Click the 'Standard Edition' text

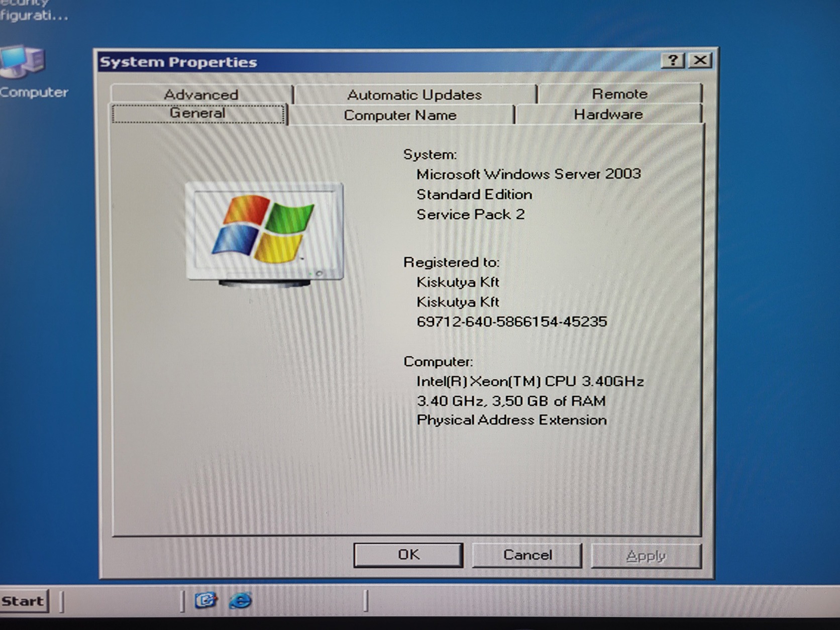click(474, 194)
